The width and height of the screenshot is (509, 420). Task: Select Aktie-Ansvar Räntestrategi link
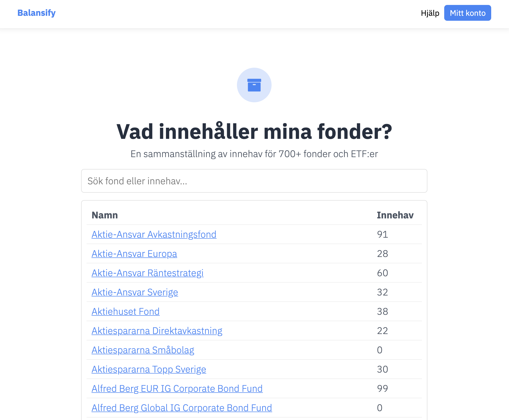pos(147,273)
